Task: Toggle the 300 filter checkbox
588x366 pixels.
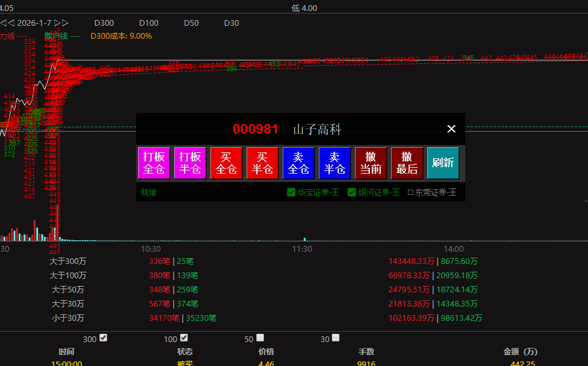Action: (x=103, y=338)
